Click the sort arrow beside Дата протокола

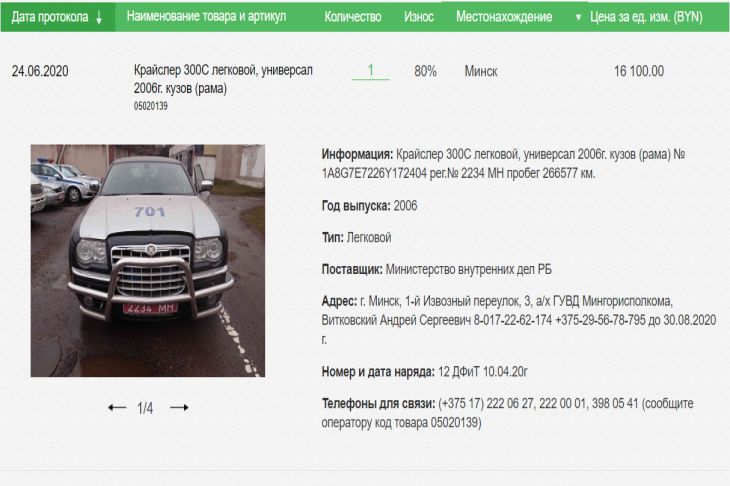99,18
